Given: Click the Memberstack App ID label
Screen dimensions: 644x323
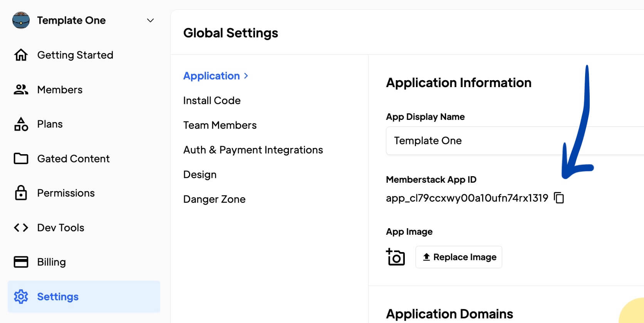Looking at the screenshot, I should [431, 180].
